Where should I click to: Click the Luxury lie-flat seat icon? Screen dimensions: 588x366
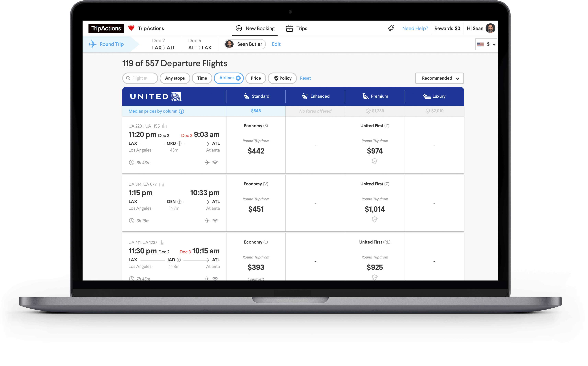[x=427, y=96]
